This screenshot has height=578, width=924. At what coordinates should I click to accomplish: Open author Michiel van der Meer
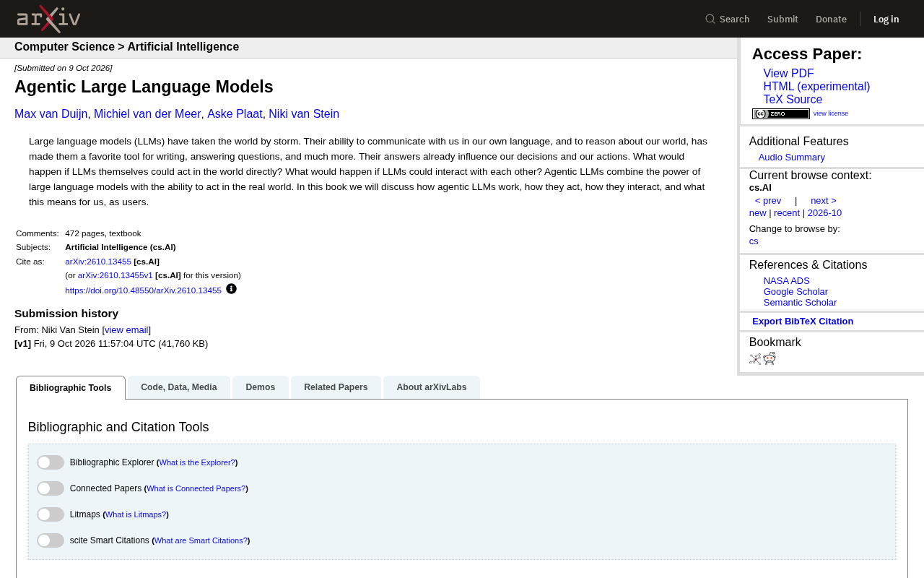point(147,114)
